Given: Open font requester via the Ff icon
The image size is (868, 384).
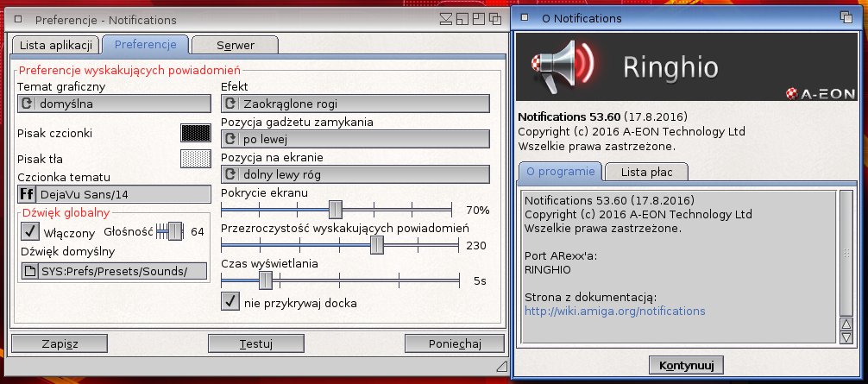Looking at the screenshot, I should point(27,194).
